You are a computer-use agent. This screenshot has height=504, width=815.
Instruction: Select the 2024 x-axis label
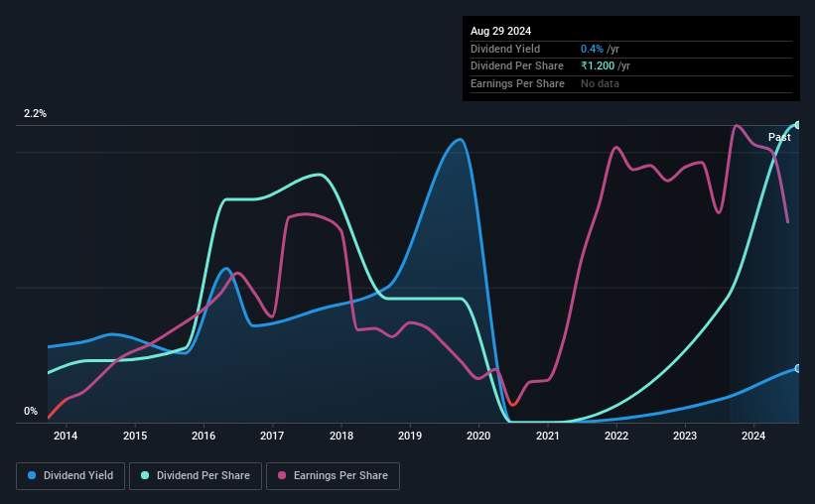pyautogui.click(x=753, y=436)
